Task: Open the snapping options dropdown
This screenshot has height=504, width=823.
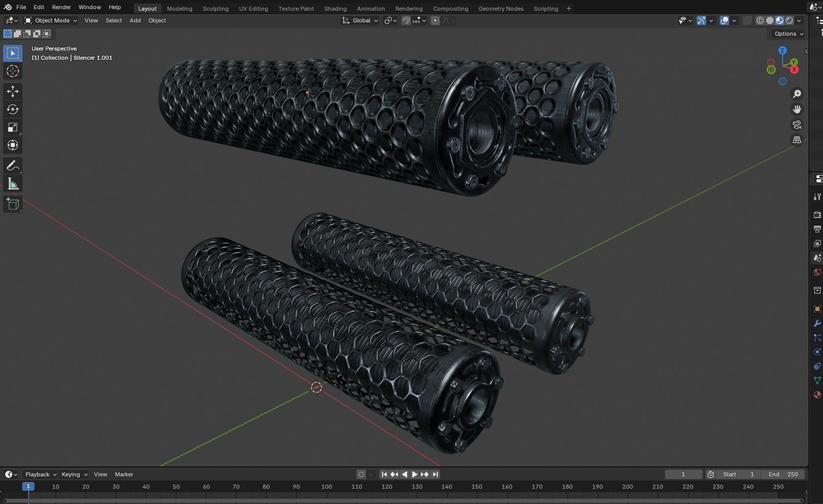Action: [419, 20]
